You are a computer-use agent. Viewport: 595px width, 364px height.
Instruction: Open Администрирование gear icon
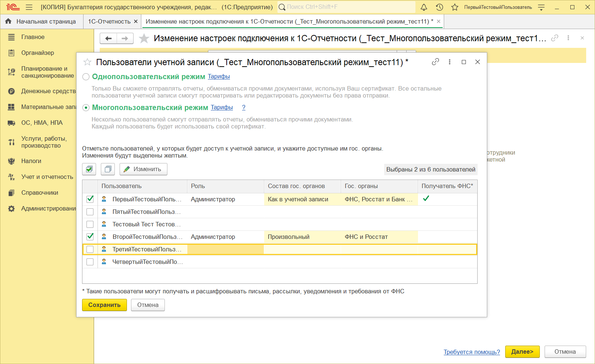click(x=11, y=209)
